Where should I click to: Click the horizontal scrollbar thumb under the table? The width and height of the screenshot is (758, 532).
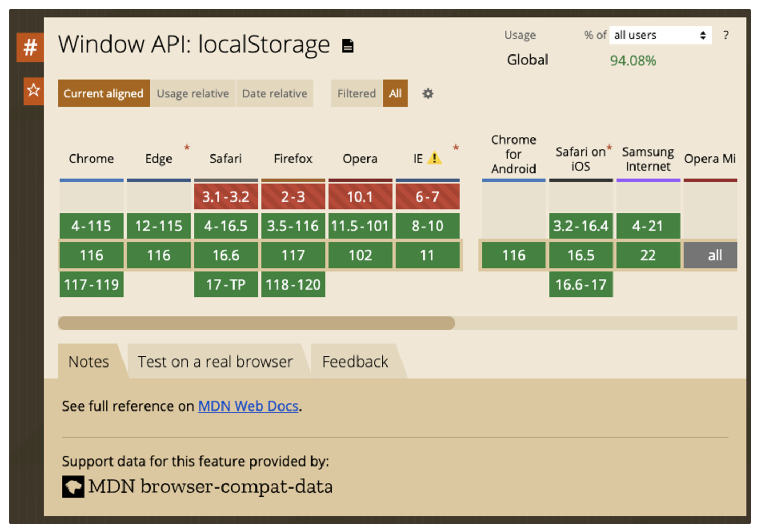tap(257, 323)
